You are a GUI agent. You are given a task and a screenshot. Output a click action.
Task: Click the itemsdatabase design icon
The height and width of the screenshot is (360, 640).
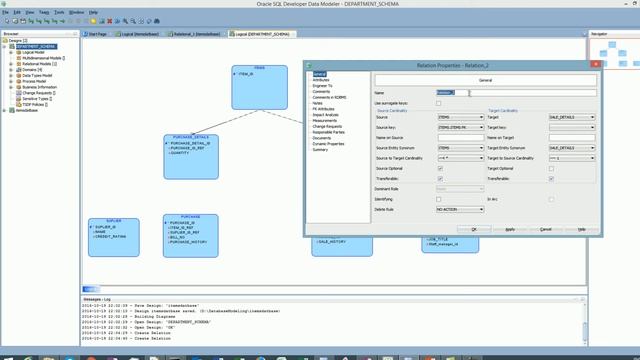coord(12,110)
